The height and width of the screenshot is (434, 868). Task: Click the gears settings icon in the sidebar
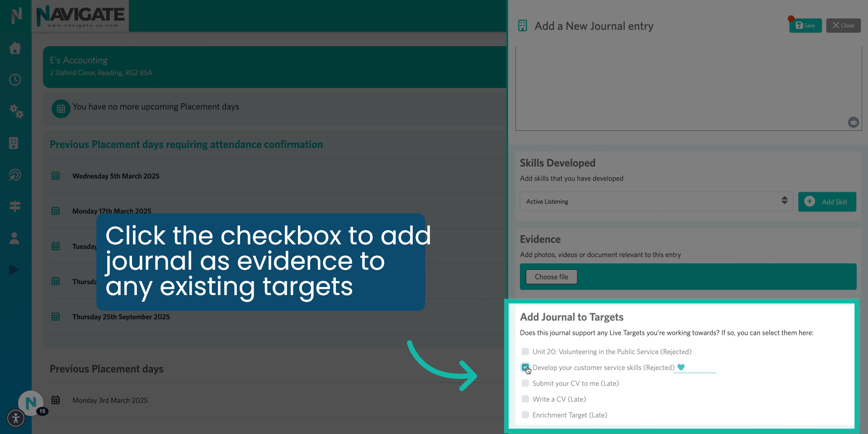click(x=16, y=112)
